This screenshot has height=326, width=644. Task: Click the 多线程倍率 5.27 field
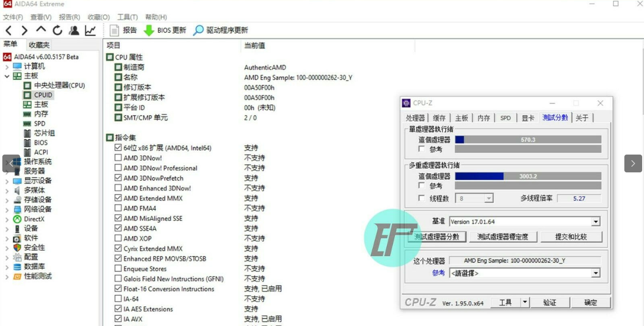pos(579,199)
